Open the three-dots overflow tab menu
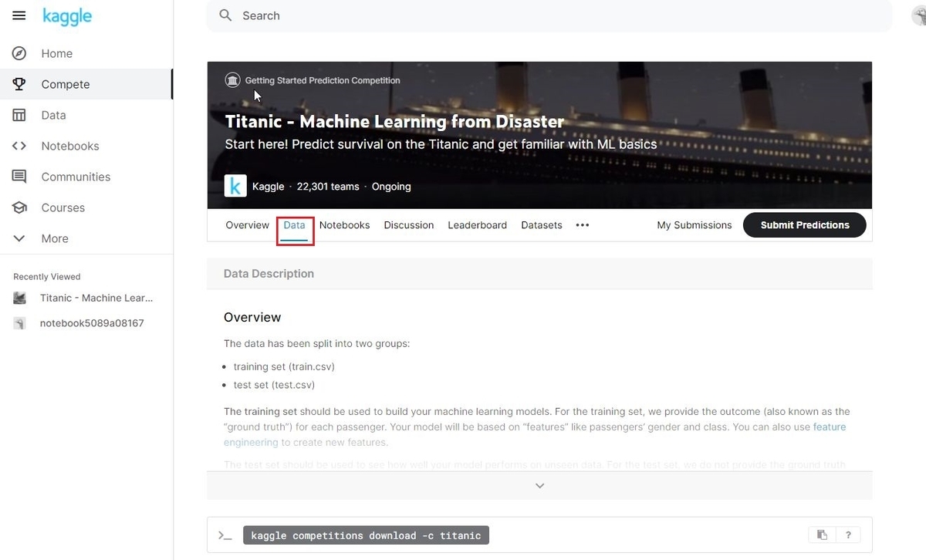Screen dimensions: 926x560 (x=583, y=225)
